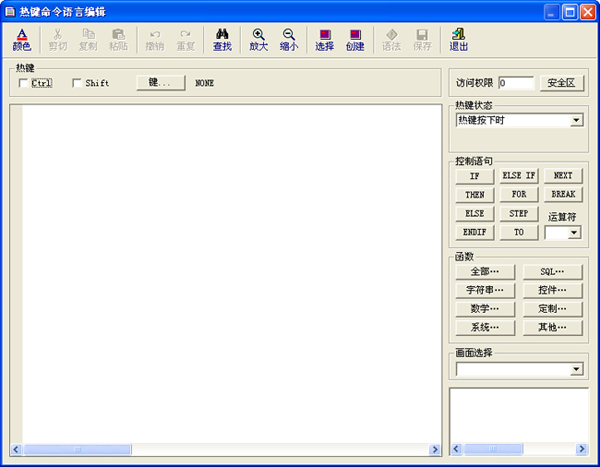Open the SQL… functions list
600x467 pixels.
tap(553, 272)
